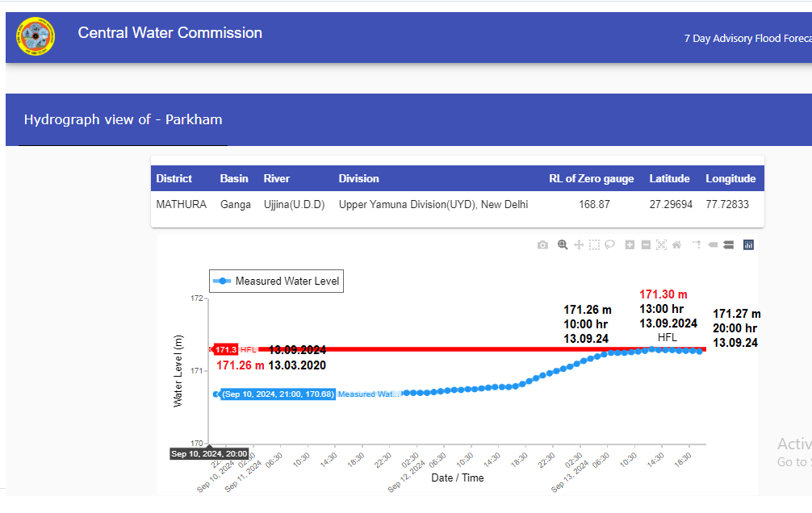Click the Plotly logo icon

tap(748, 245)
